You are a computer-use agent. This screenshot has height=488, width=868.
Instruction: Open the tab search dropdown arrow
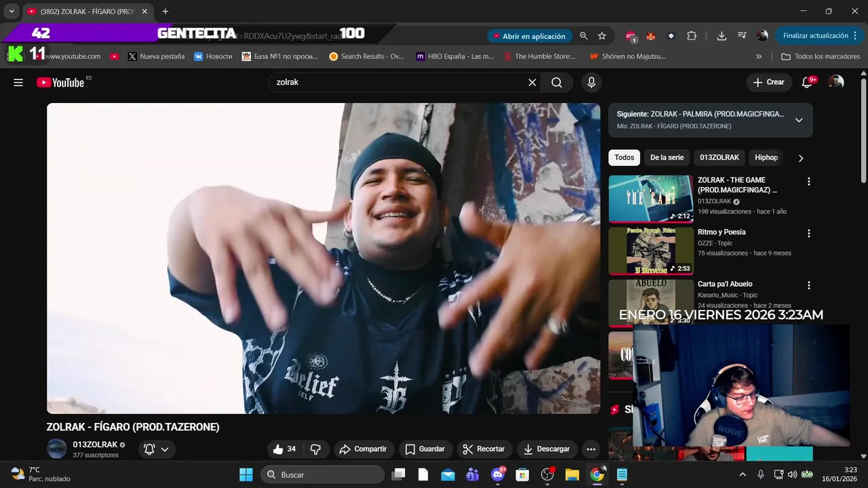pos(12,12)
